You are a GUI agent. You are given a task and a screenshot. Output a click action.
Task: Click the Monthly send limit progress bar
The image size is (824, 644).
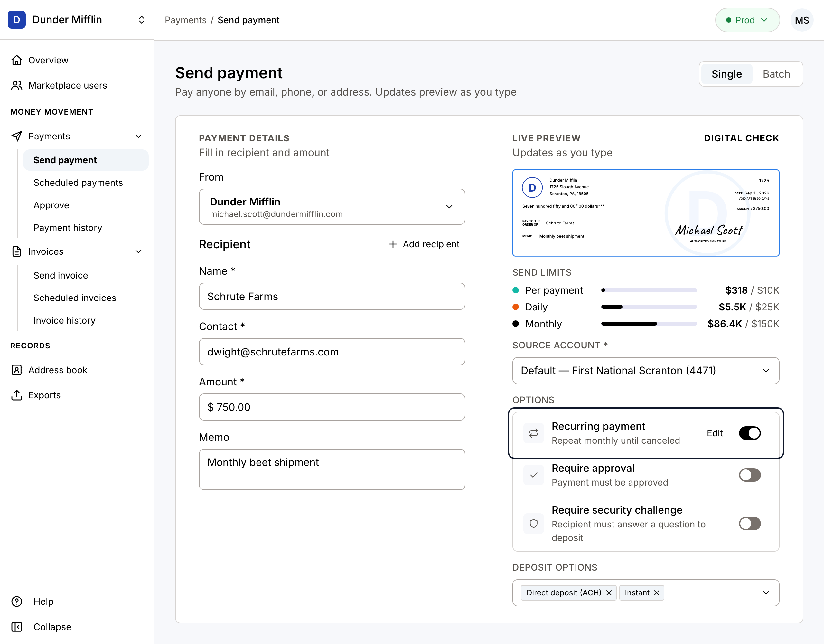(649, 324)
